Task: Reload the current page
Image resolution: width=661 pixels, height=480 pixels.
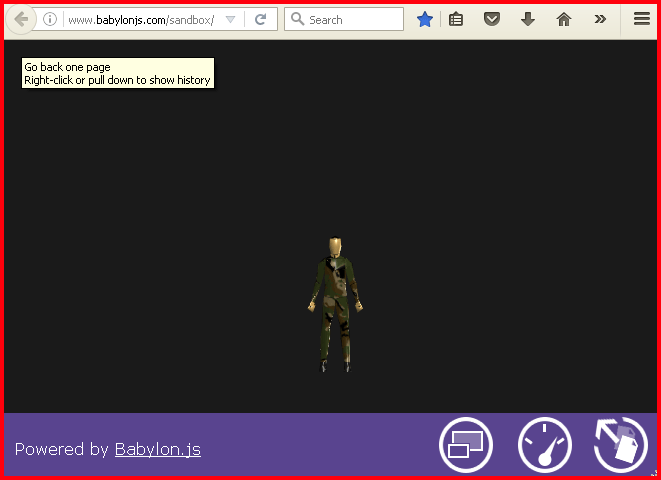Action: point(261,19)
